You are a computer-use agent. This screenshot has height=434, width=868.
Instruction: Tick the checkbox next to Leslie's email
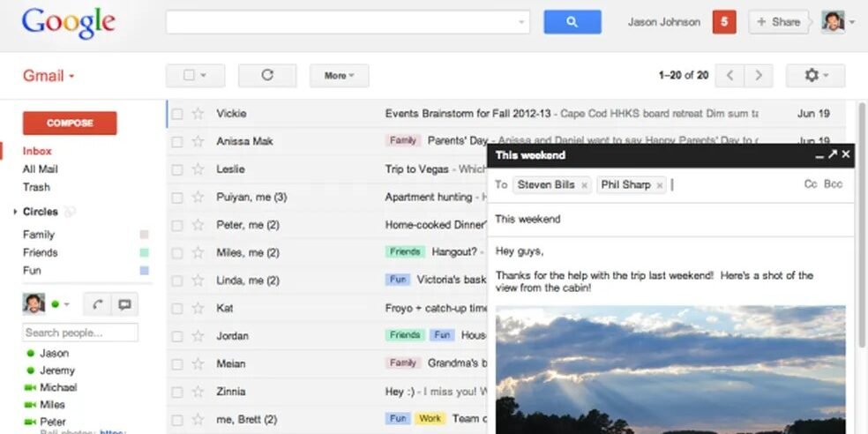coord(177,169)
